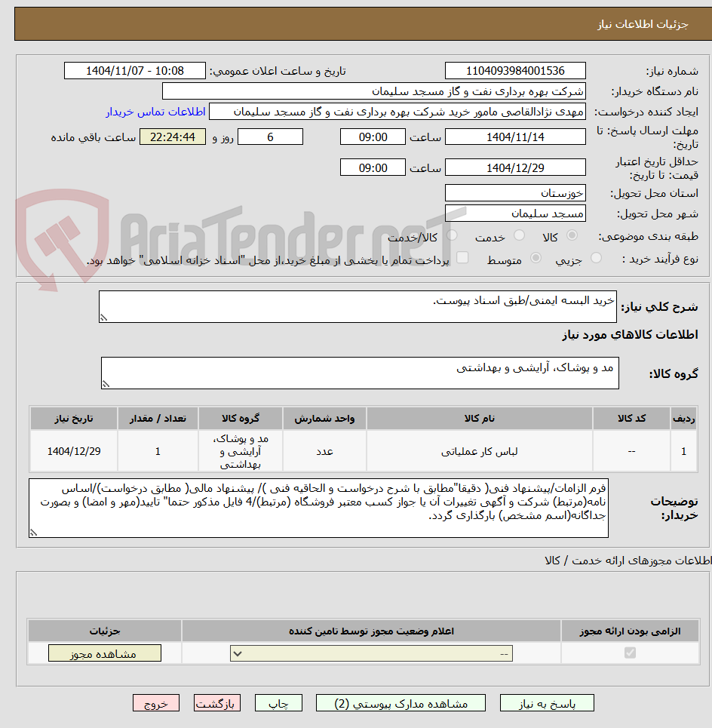Click the تاریخ نیاز column header

click(x=74, y=419)
